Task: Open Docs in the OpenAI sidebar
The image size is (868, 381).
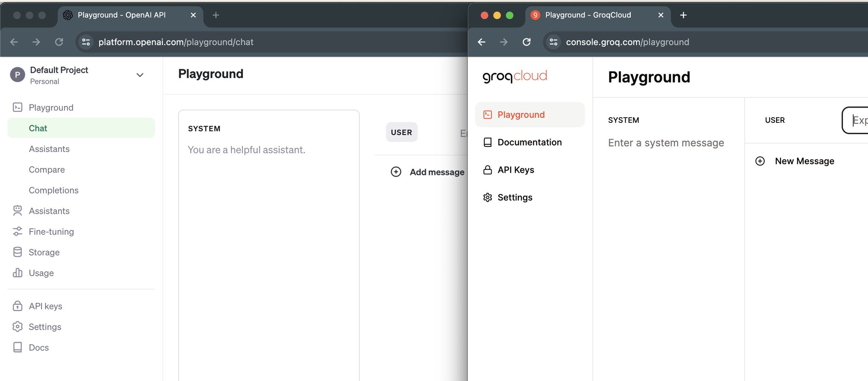Action: click(x=39, y=348)
